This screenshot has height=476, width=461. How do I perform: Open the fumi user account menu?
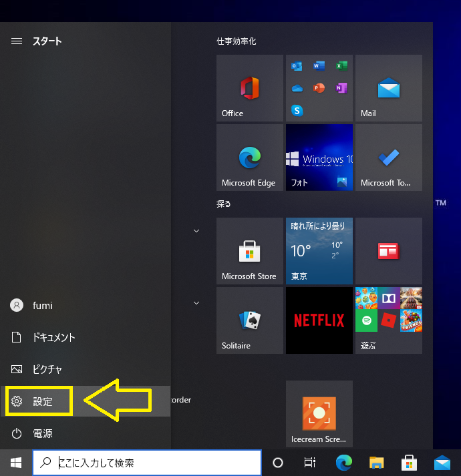86,305
